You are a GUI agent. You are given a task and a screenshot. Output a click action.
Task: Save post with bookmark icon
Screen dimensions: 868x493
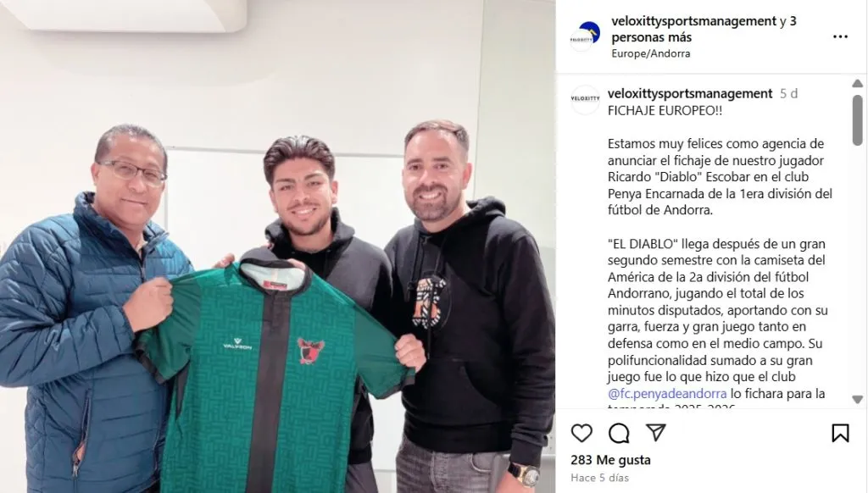tap(840, 433)
